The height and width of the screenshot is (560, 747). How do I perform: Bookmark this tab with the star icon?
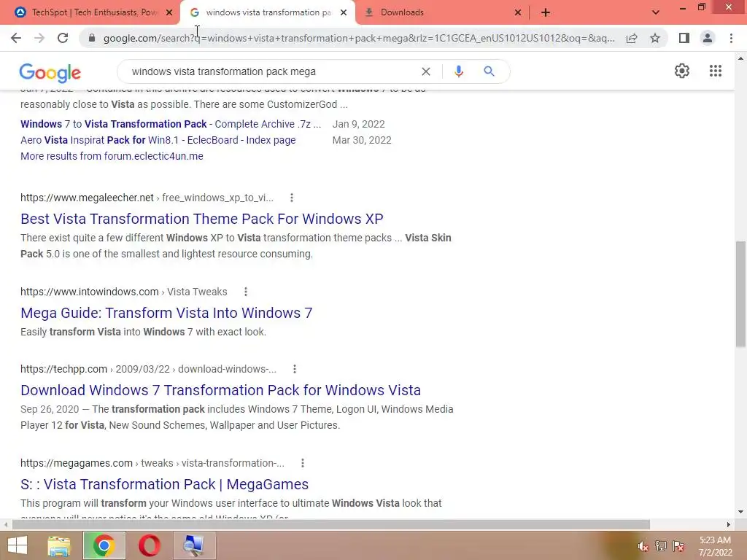coord(655,38)
